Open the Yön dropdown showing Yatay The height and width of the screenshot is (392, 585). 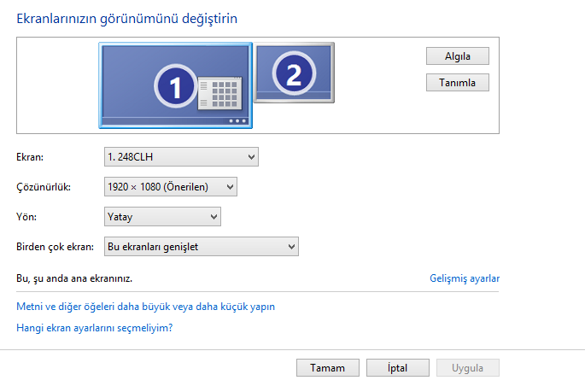pyautogui.click(x=162, y=217)
